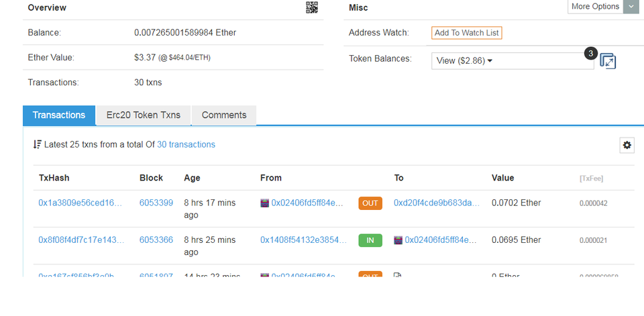This screenshot has width=644, height=316.
Task: Click the Age column header
Action: pyautogui.click(x=192, y=178)
